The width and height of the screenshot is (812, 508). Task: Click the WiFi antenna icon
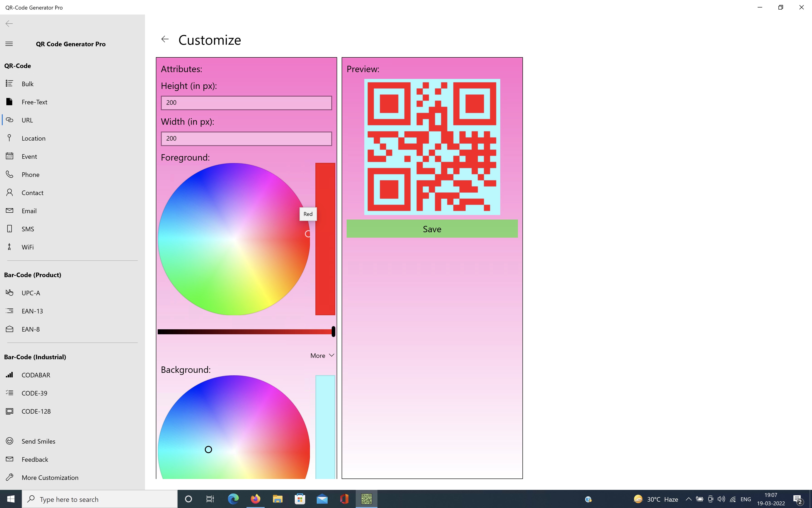[x=9, y=247]
